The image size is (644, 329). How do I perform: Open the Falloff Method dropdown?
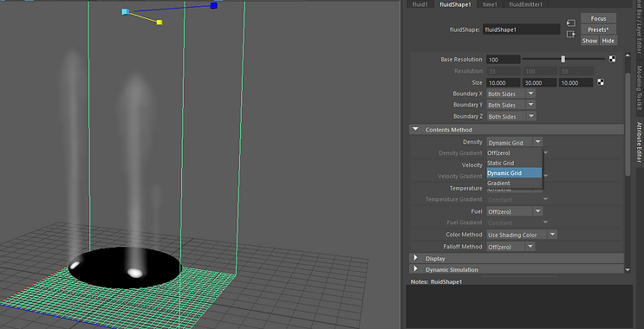click(x=511, y=247)
